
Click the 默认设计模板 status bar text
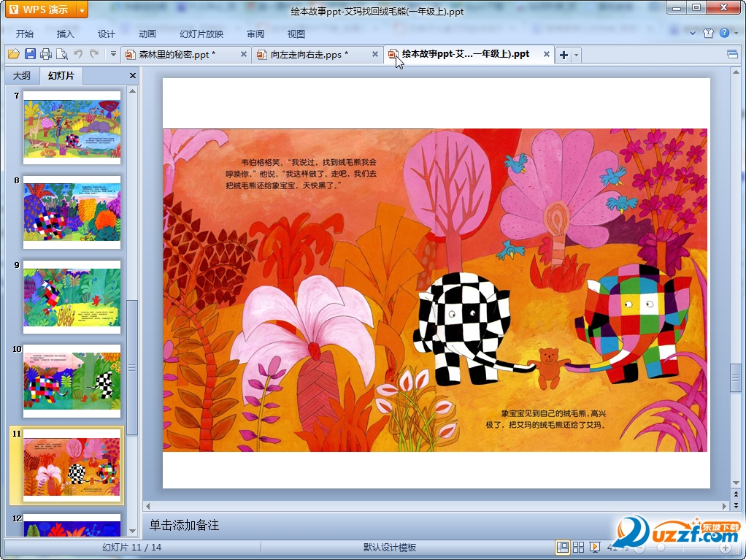click(390, 548)
